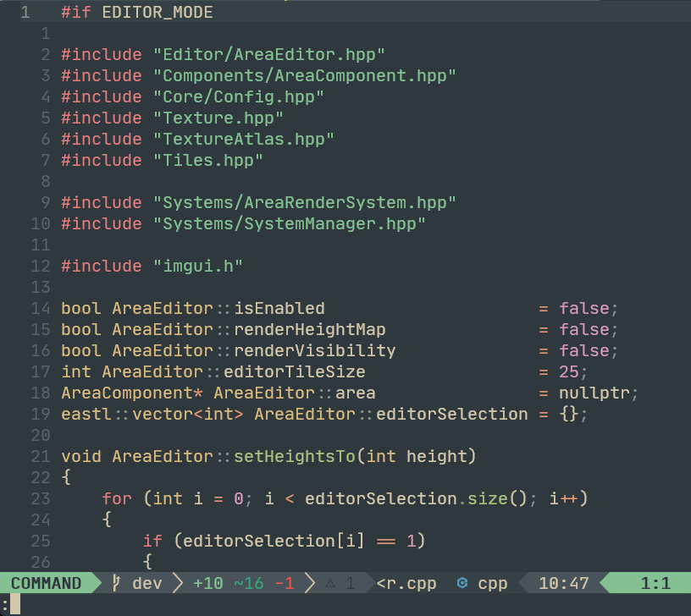The width and height of the screenshot is (691, 616).
Task: Click the COMMAND mode indicator
Action: (x=47, y=583)
